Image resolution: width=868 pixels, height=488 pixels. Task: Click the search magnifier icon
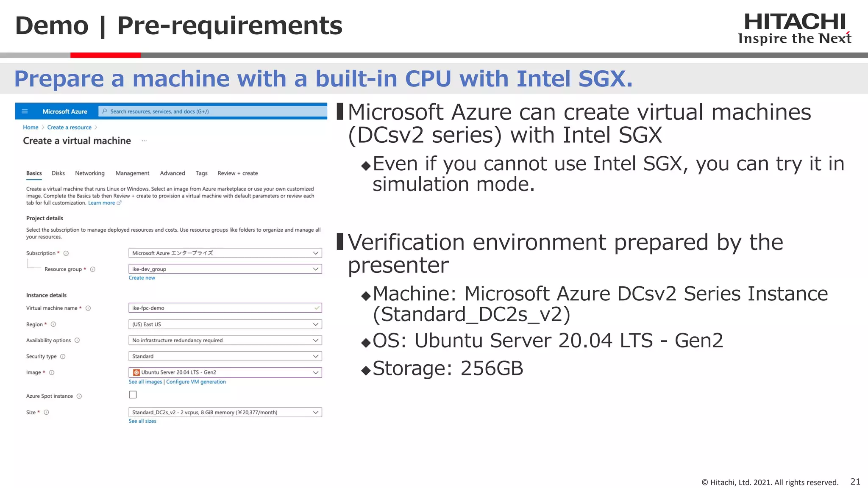click(104, 111)
